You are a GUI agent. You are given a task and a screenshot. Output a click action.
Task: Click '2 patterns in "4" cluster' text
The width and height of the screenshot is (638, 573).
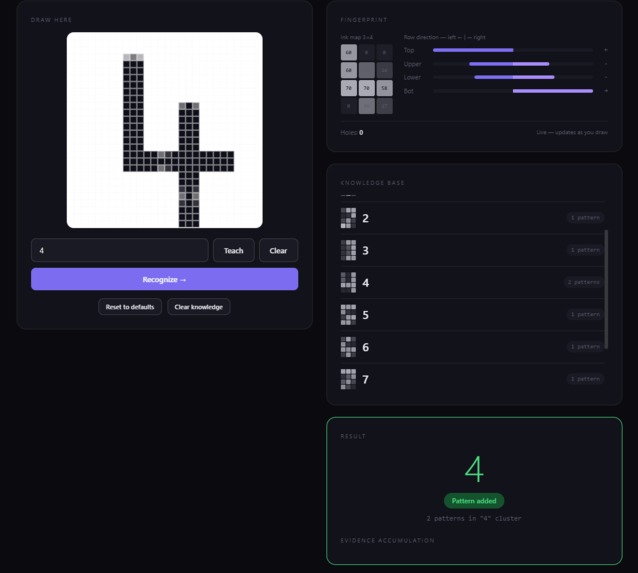coord(474,518)
